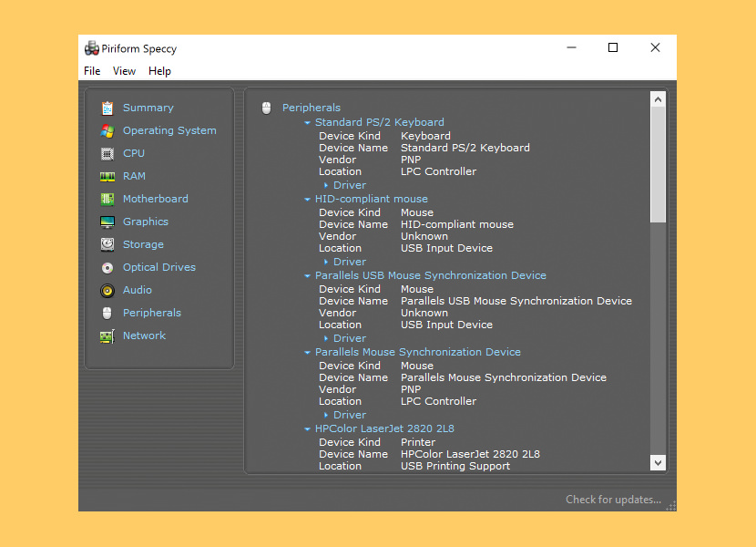Click the 'LPC Controller' value under Standard PS/2 Keyboard
The width and height of the screenshot is (756, 547).
[x=438, y=171]
